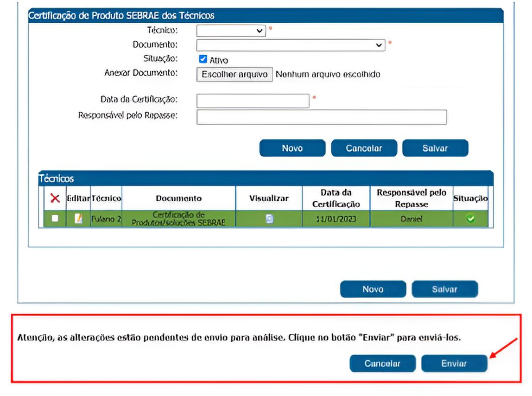Click the edit pencil icon for Fulano 2
Screen dimensions: 532x396
[x=78, y=219]
